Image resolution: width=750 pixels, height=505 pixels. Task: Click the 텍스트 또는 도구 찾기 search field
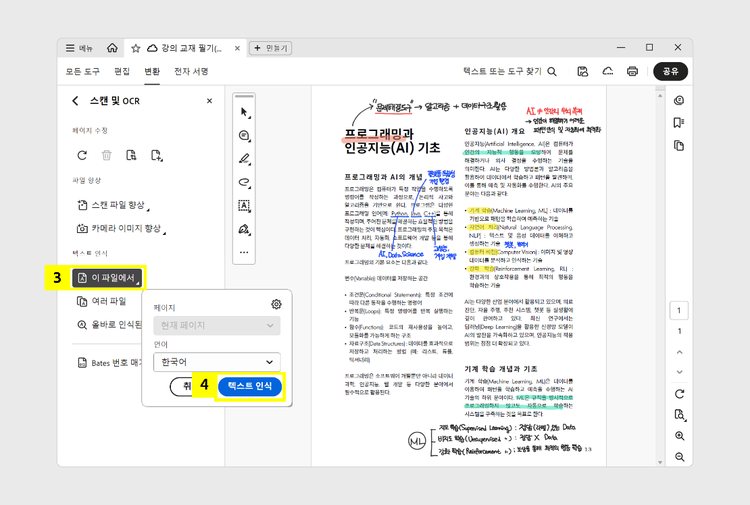(502, 71)
